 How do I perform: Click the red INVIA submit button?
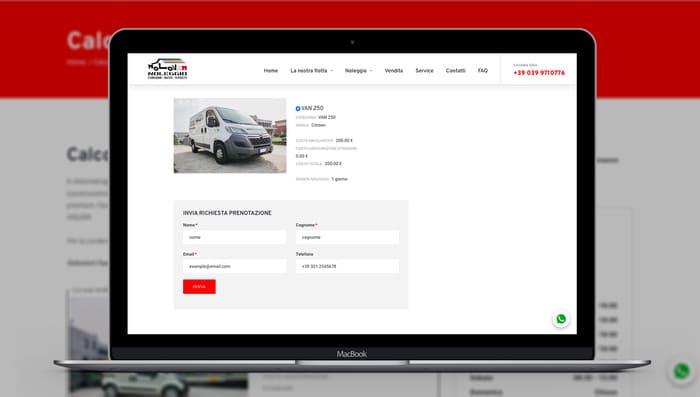(x=199, y=287)
